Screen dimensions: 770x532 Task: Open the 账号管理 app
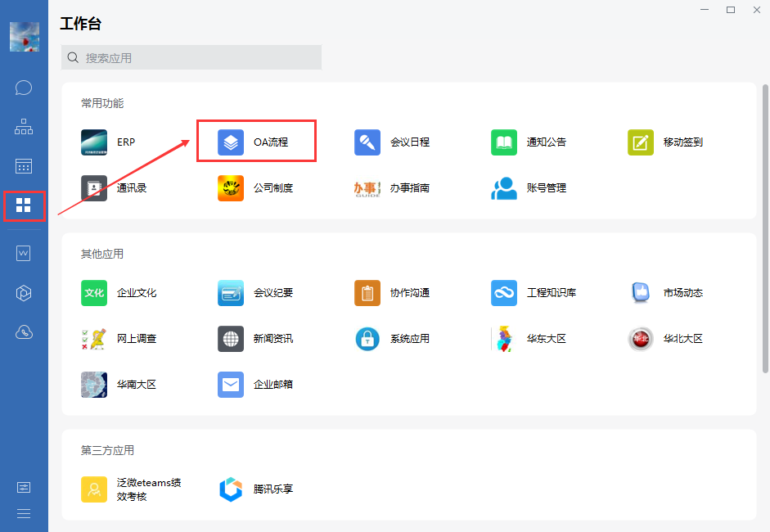[x=504, y=188]
